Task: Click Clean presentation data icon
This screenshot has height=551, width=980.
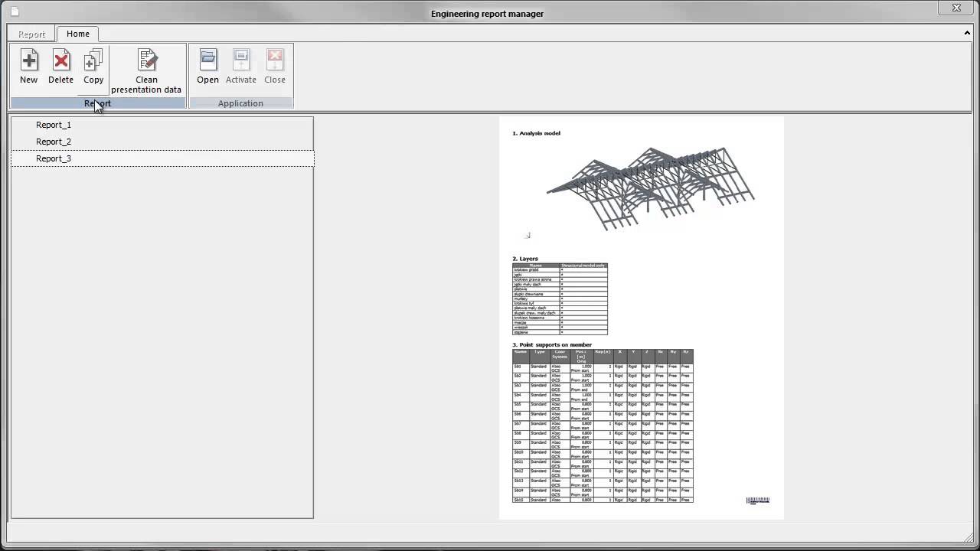Action: 146,71
